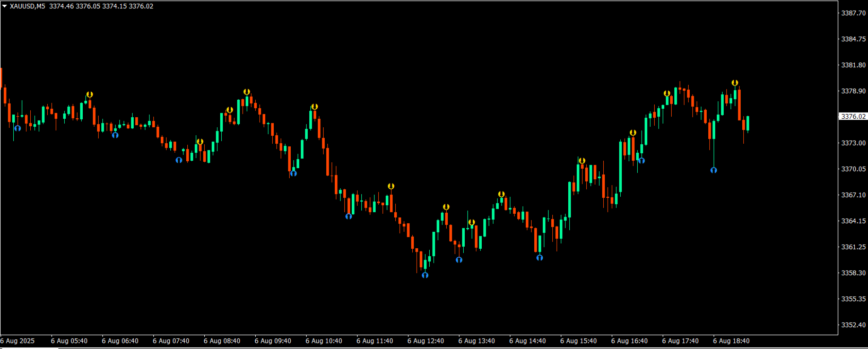Click the blue up-arrow signal near 06:40
The height and width of the screenshot is (349, 868).
115,135
